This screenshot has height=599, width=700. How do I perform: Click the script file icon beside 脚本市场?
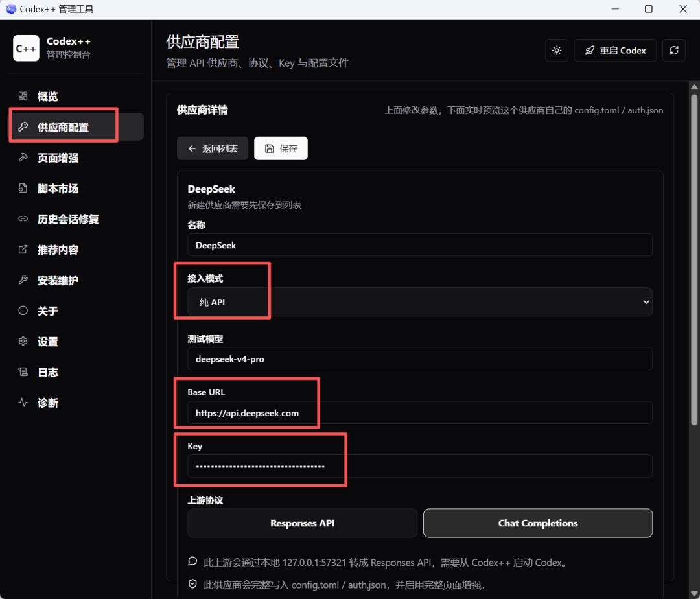pyautogui.click(x=23, y=188)
